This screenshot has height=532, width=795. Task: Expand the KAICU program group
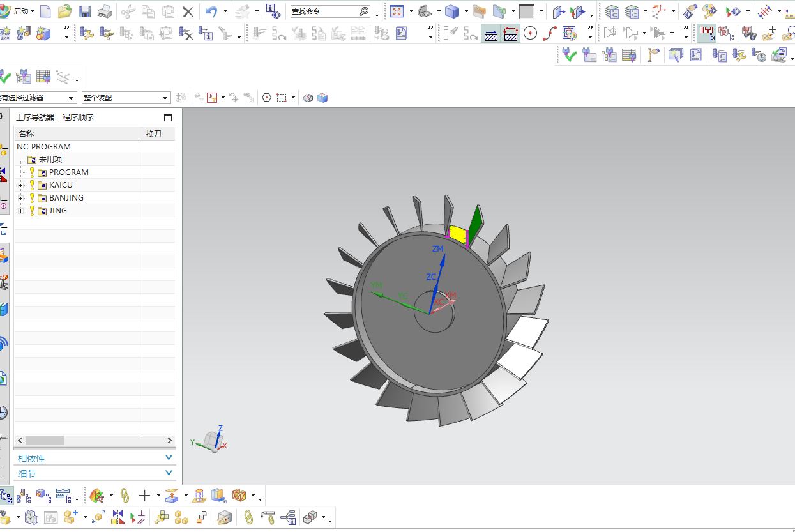(21, 185)
